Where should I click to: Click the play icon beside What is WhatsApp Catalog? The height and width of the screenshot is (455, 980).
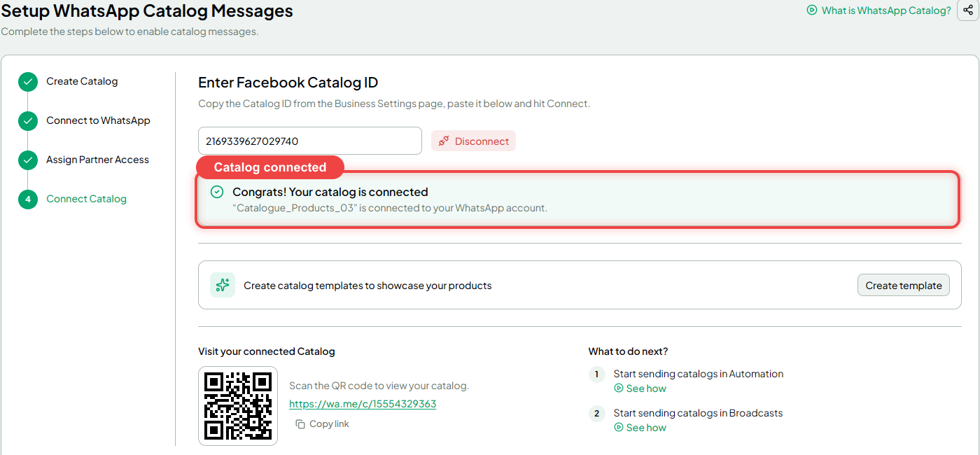(812, 10)
